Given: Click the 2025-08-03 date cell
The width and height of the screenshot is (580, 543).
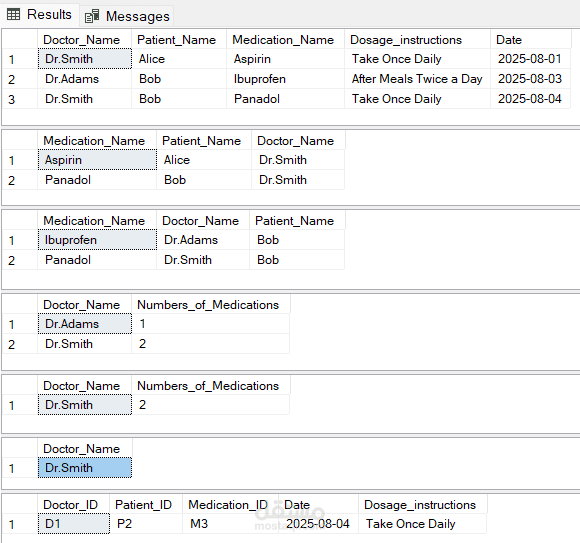Looking at the screenshot, I should (530, 79).
